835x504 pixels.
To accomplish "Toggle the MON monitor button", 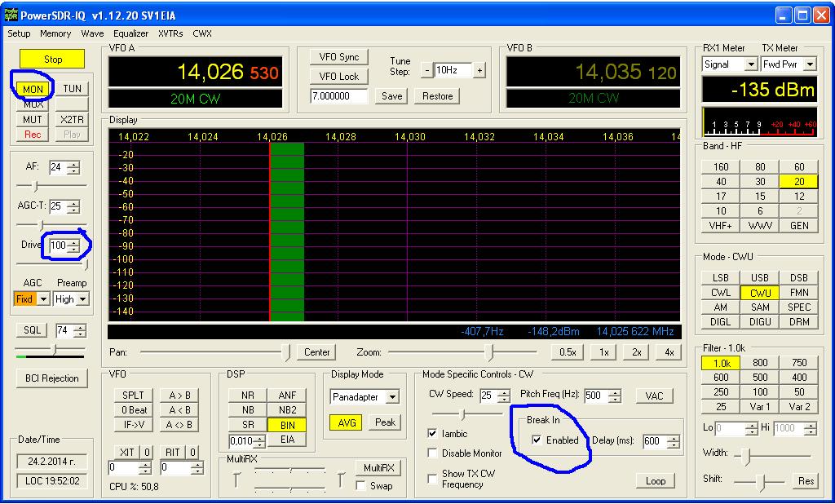I will click(33, 89).
